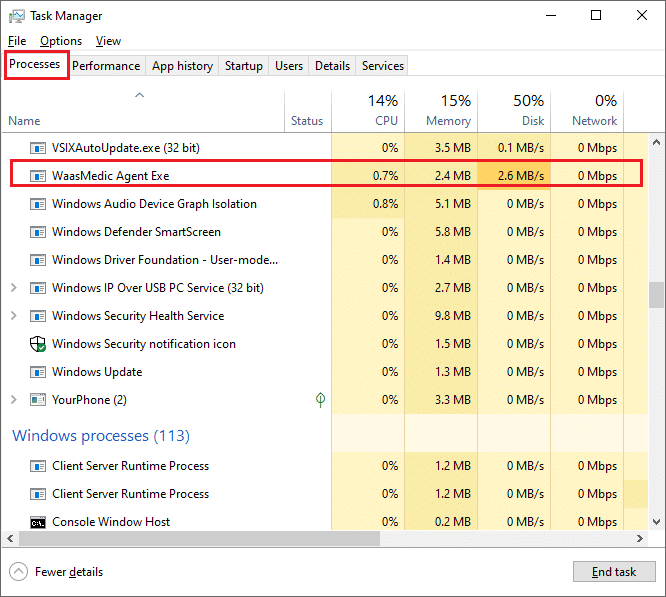Click the Windows IP Over USB PC Service icon

click(x=38, y=288)
